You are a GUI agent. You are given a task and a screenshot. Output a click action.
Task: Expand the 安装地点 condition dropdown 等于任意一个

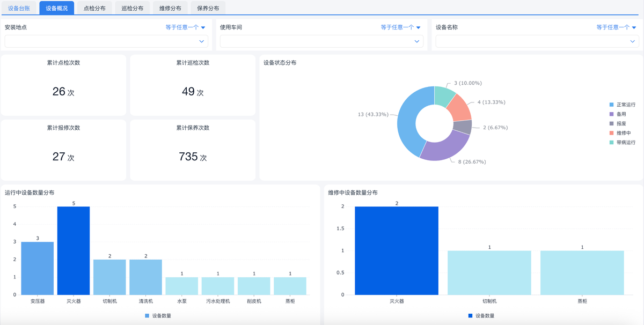point(186,27)
